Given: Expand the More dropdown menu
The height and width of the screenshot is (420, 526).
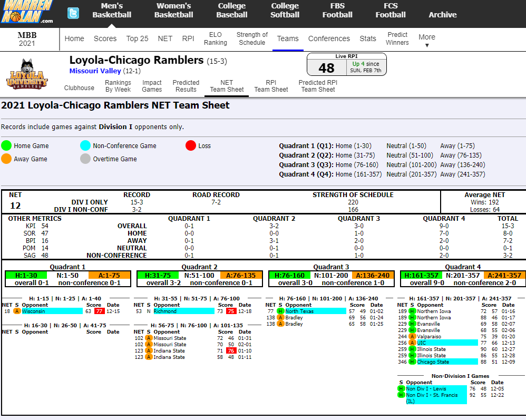Looking at the screenshot, I should pos(427,40).
